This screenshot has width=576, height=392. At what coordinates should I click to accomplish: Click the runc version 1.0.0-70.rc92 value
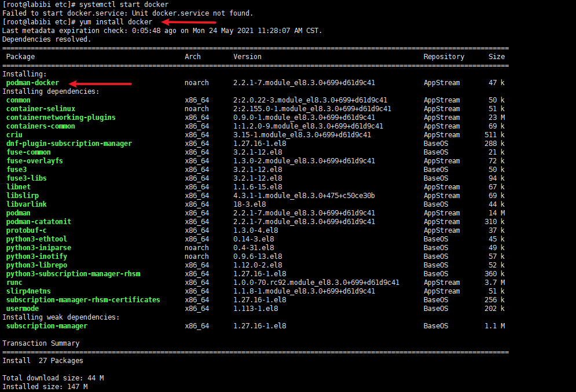316,283
